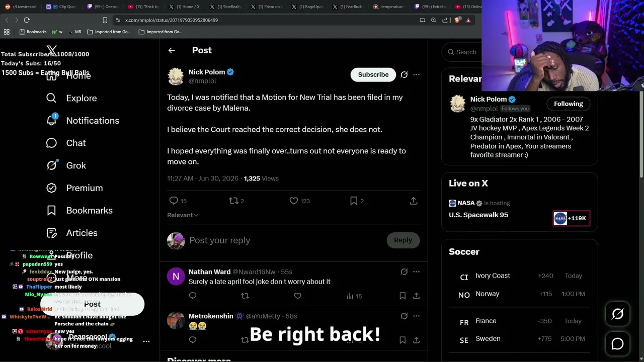Open Chat from the X sidebar
Image resolution: width=644 pixels, height=362 pixels.
tap(66, 143)
